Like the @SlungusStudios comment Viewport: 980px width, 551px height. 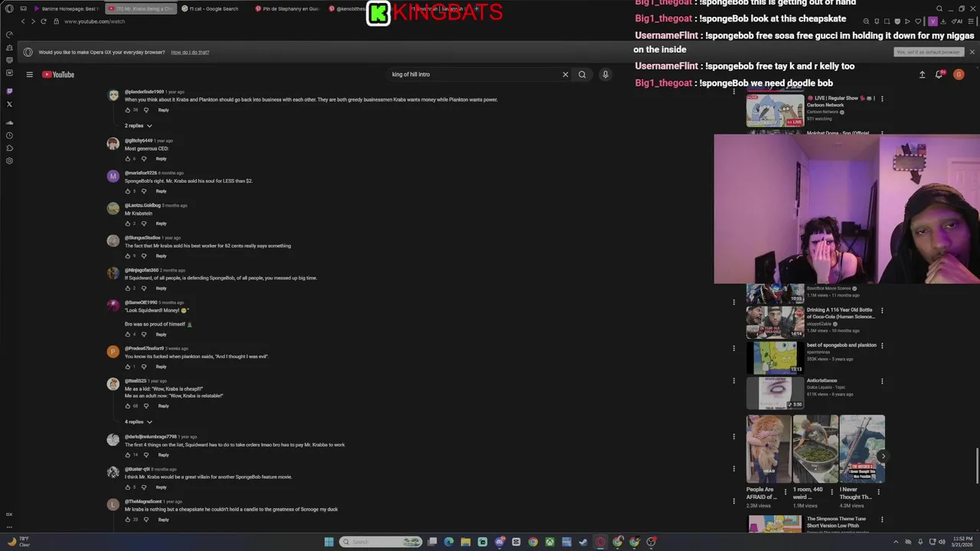pos(128,256)
